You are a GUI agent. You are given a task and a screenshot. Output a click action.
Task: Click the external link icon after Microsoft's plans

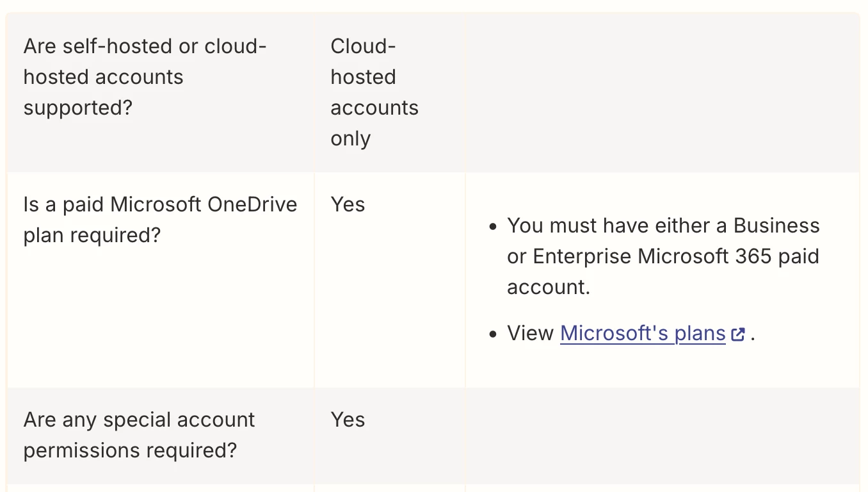[738, 334]
